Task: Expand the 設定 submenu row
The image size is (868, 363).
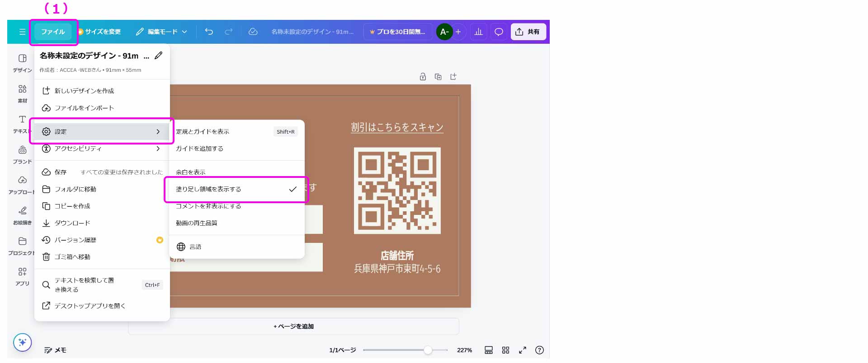Action: pyautogui.click(x=102, y=131)
